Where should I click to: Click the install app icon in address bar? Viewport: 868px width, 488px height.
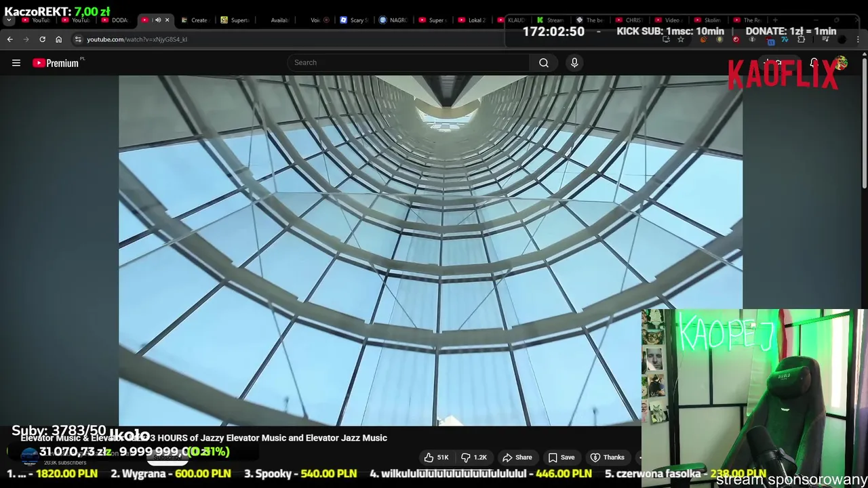666,39
